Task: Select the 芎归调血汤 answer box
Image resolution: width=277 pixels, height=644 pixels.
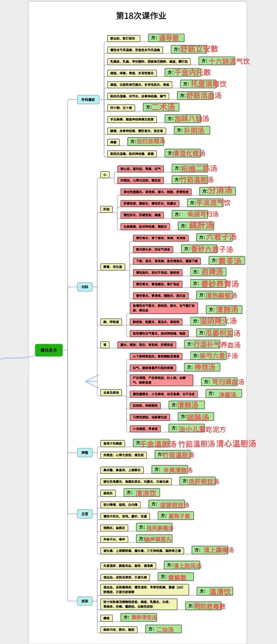Action: pyautogui.click(x=219, y=382)
